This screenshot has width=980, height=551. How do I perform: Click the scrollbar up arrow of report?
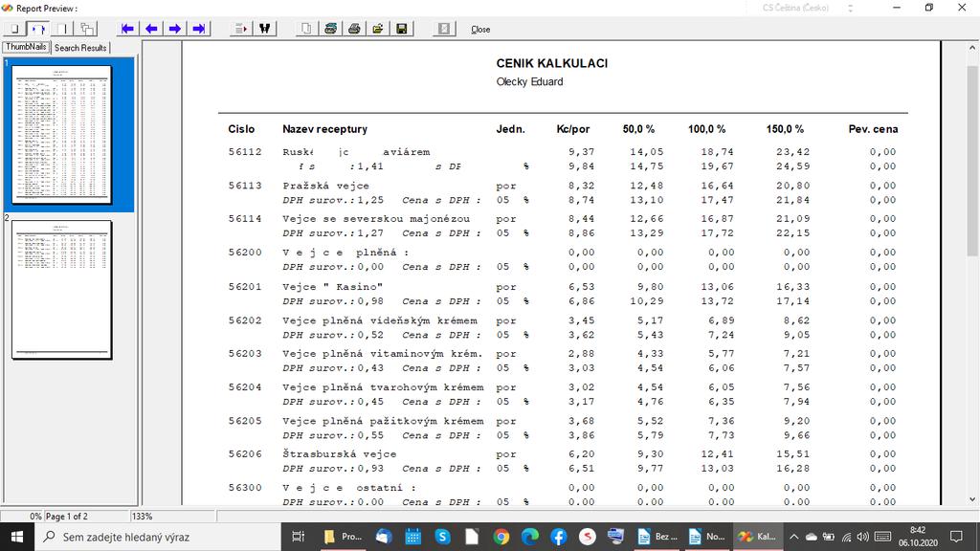coord(972,48)
